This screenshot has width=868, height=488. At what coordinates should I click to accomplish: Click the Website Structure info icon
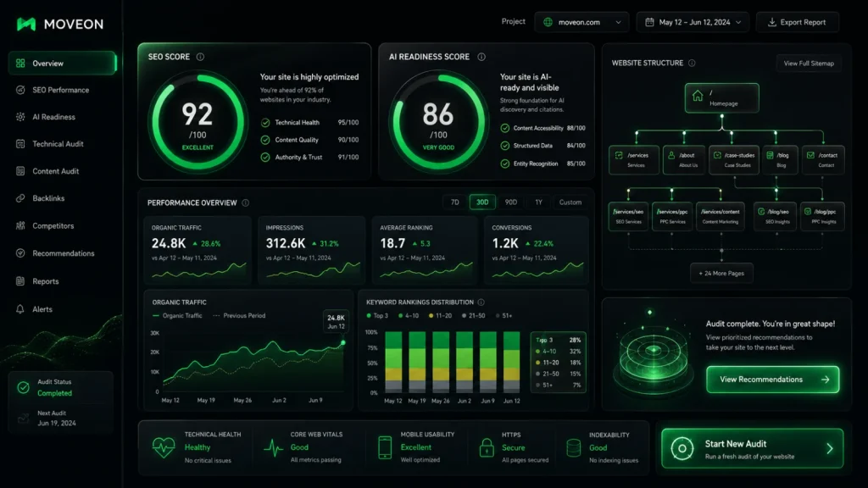692,63
